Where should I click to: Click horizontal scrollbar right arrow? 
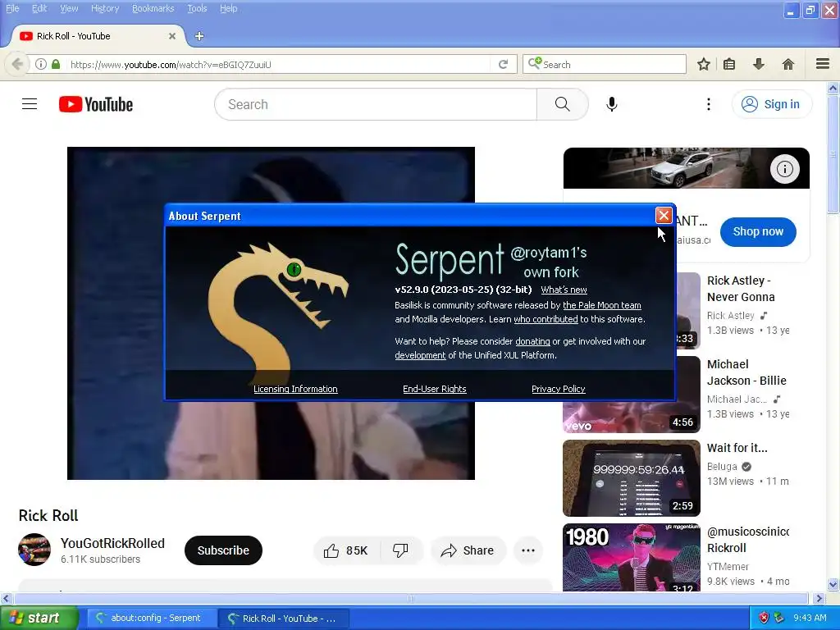coord(819,598)
